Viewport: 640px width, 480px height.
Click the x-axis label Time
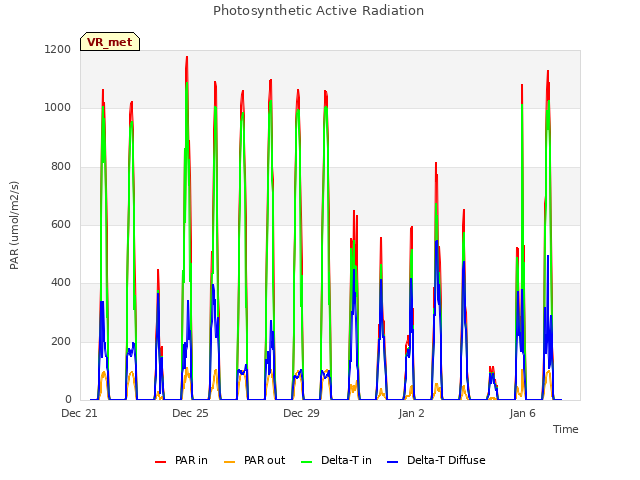coord(565,429)
